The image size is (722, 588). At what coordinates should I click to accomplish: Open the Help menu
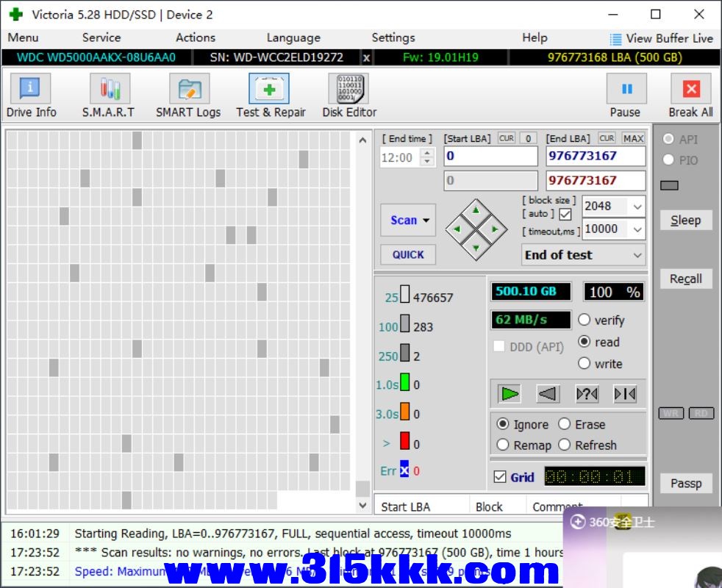point(535,37)
